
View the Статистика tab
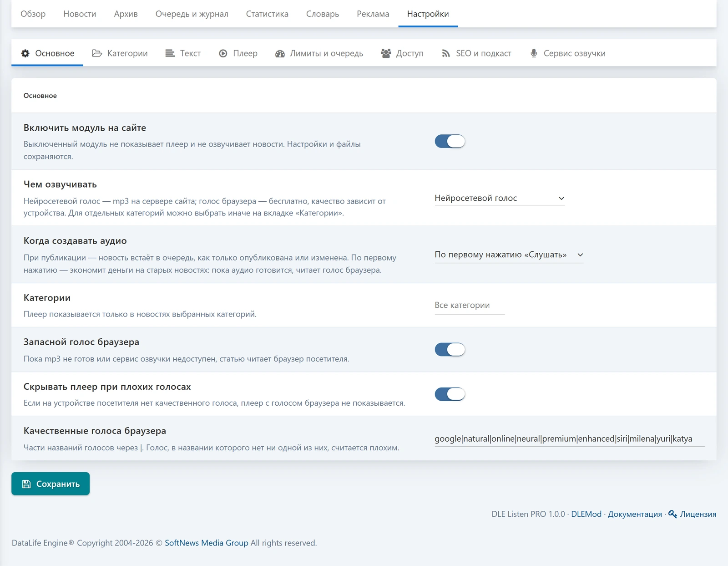click(267, 14)
